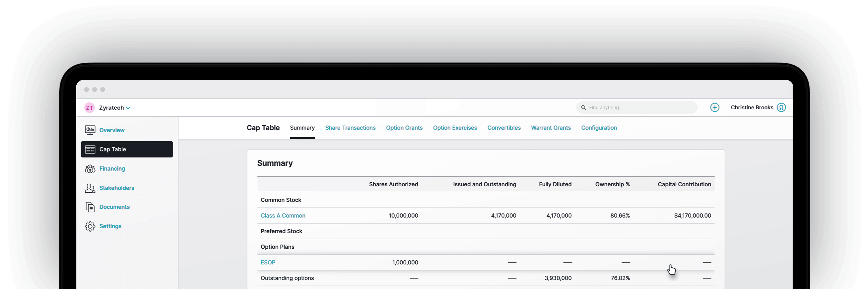The width and height of the screenshot is (868, 289).
Task: Click the 76.02% ownership value
Action: pyautogui.click(x=620, y=278)
